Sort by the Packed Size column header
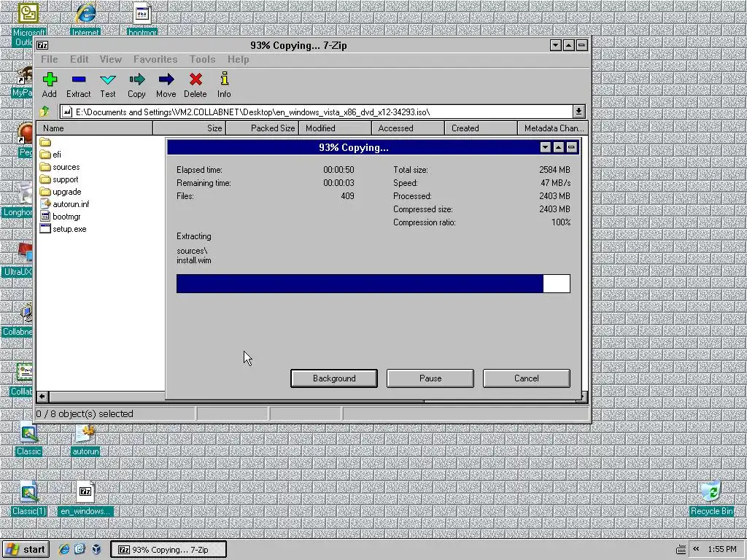 263,128
